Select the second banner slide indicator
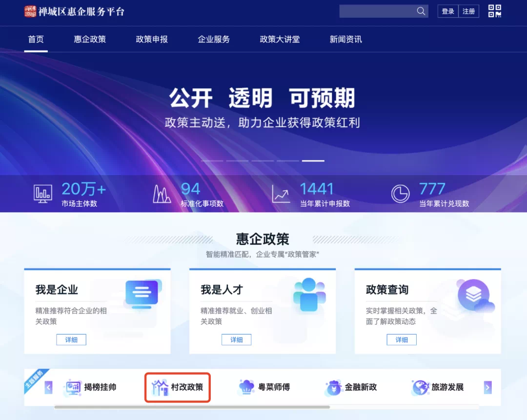The height and width of the screenshot is (420, 527). 237,161
